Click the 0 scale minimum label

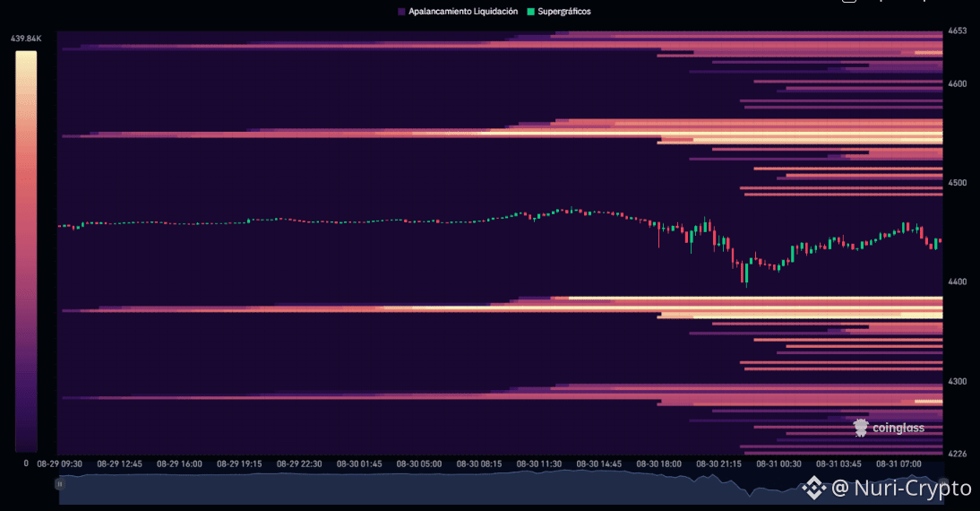click(x=26, y=463)
